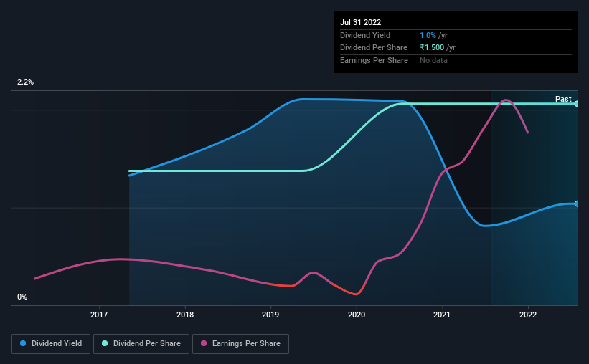Viewport: 589px width, 364px height.
Task: Jump to 2020 on the time axis
Action: [x=357, y=315]
